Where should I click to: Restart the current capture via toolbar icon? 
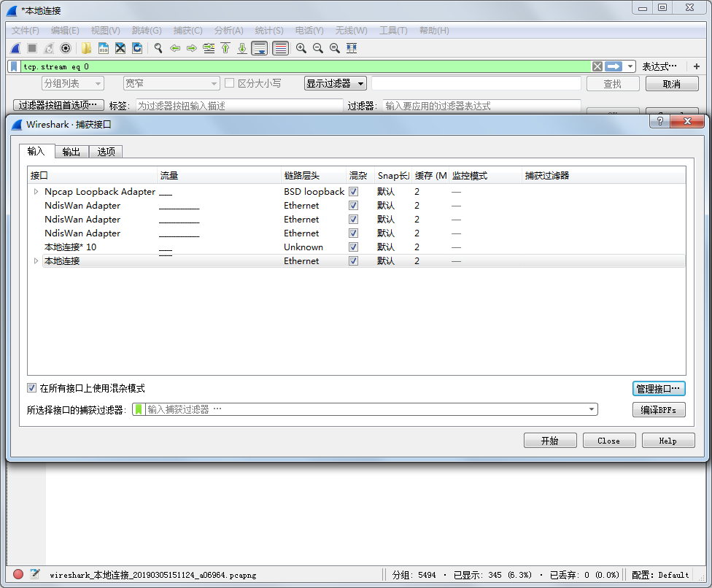click(49, 48)
